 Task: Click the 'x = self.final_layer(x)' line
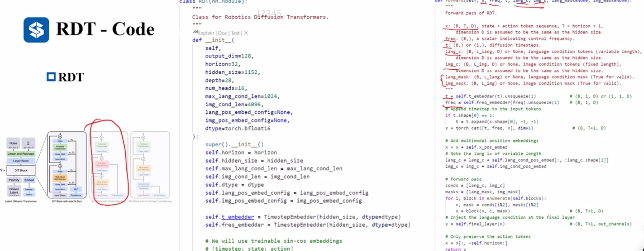tap(475, 224)
